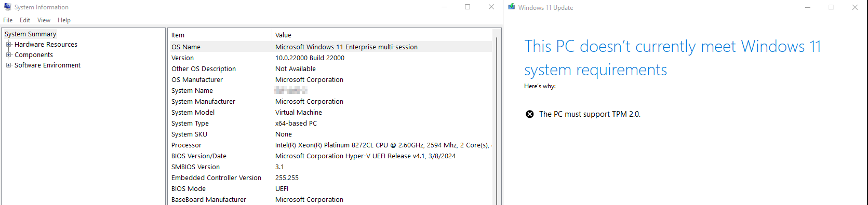
Task: Click the 'Here's why:' text
Action: pos(540,86)
